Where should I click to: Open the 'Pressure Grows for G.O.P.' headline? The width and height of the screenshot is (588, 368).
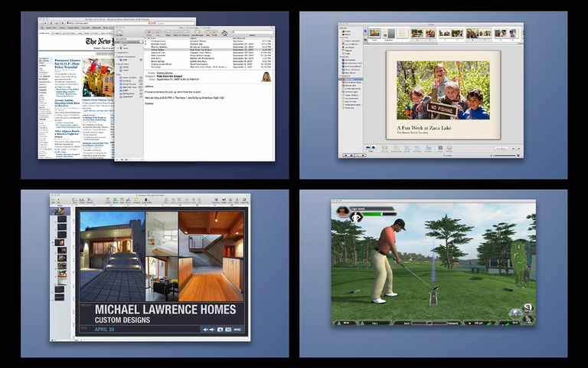(67, 64)
